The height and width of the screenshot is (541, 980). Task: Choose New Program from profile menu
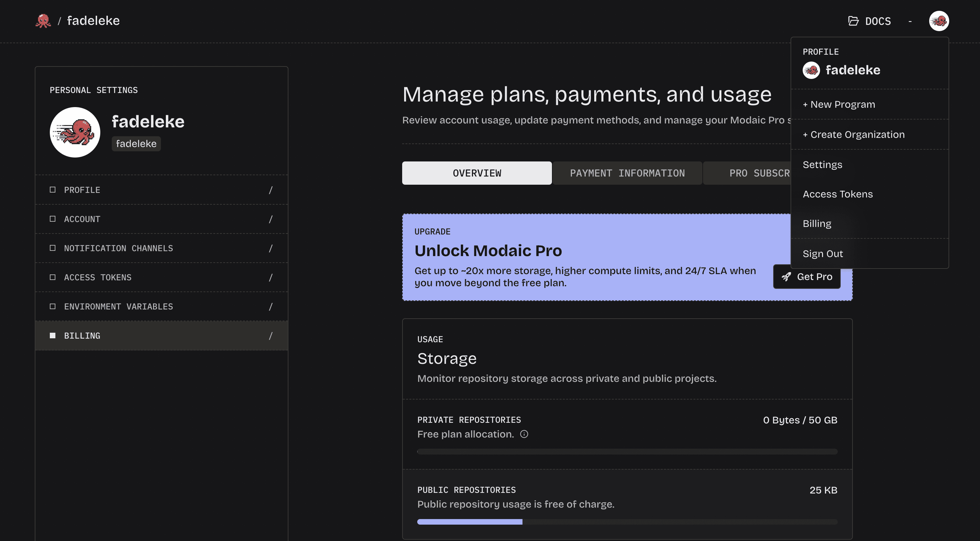[x=869, y=104]
